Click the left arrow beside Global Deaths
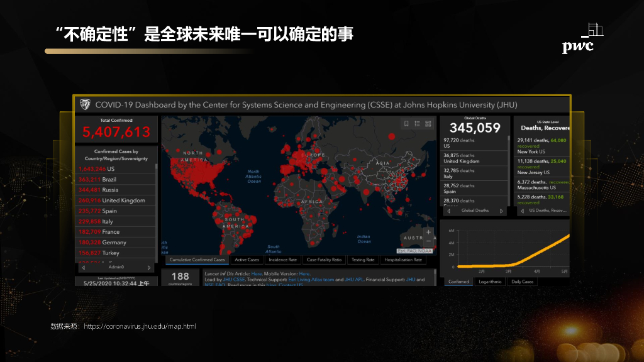Viewport: 644px width, 362px height. tap(448, 211)
